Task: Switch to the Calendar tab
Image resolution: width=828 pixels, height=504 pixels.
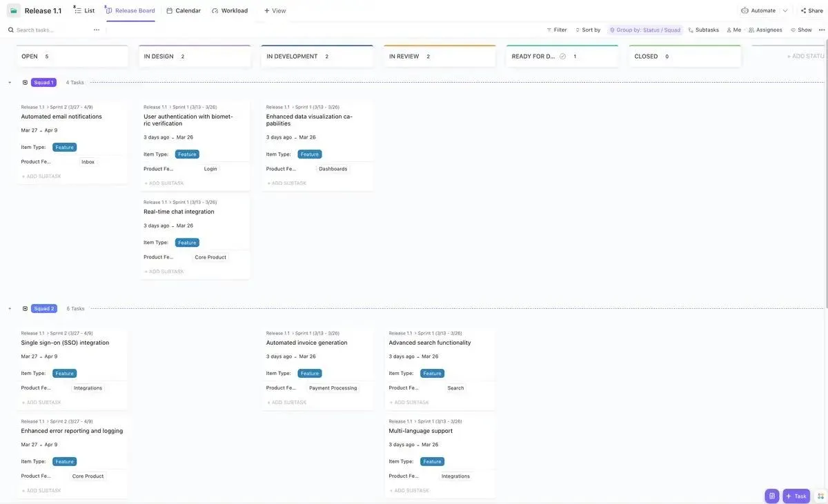Action: (184, 10)
